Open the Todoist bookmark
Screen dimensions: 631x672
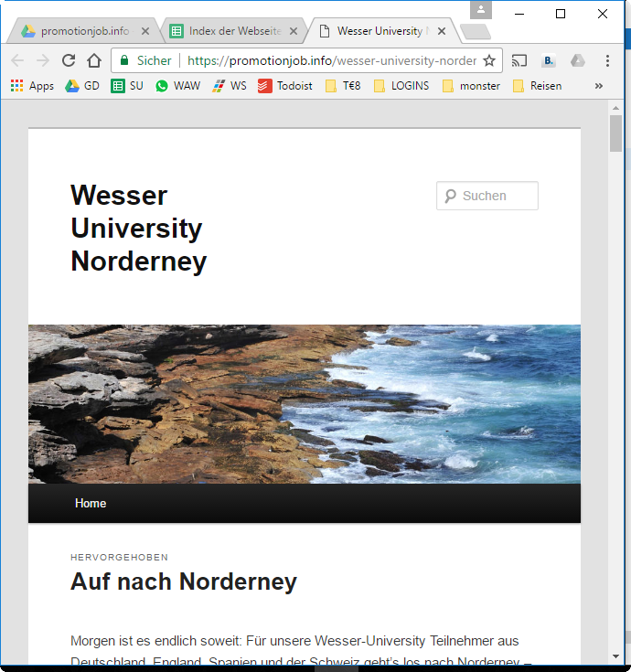[x=284, y=86]
